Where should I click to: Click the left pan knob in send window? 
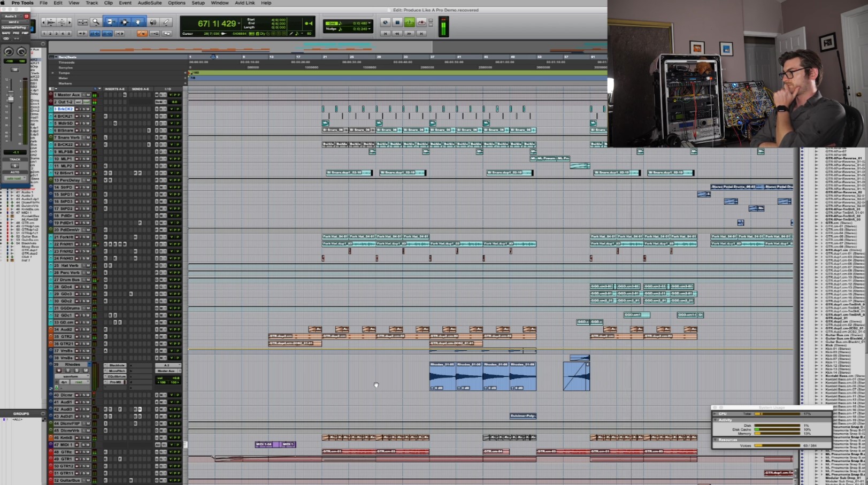(9, 51)
